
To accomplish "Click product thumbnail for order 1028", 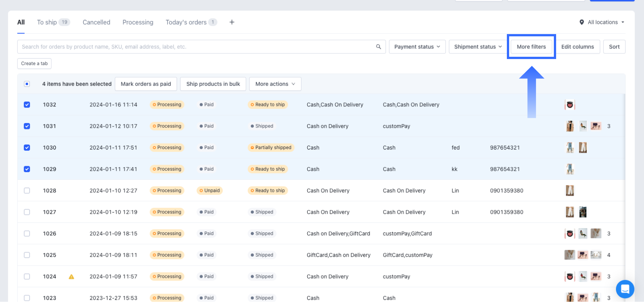I will point(569,191).
